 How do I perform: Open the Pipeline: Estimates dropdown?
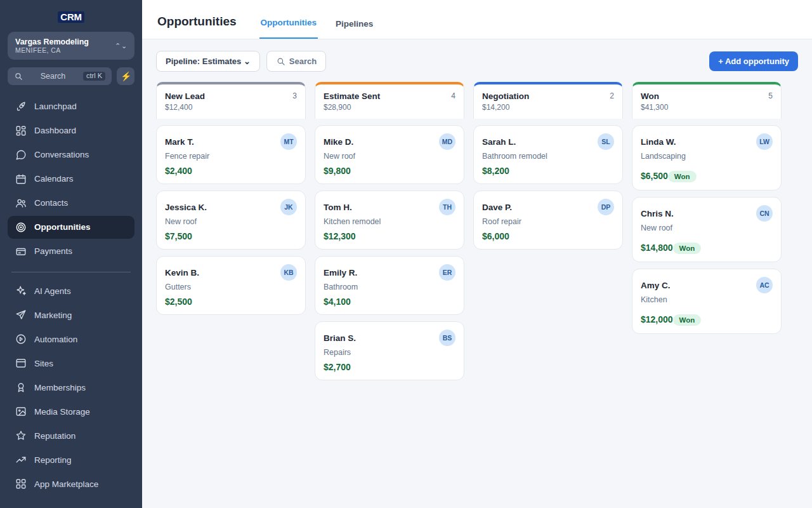click(x=208, y=62)
